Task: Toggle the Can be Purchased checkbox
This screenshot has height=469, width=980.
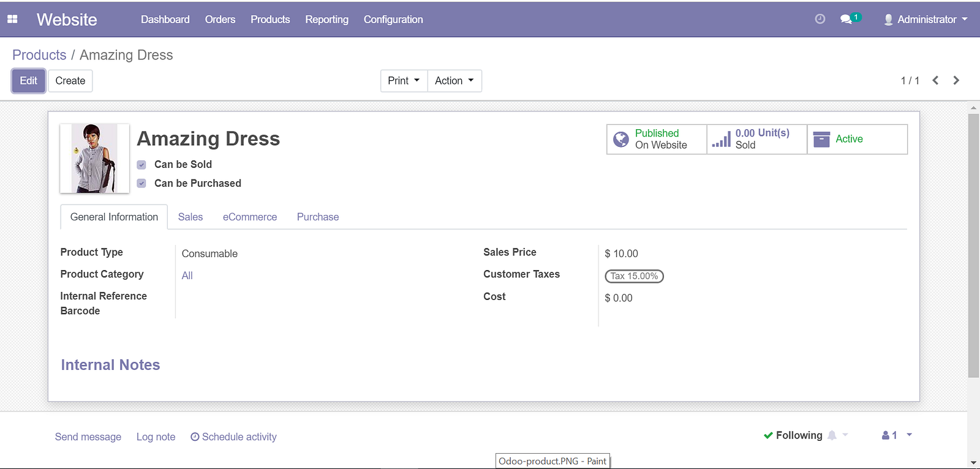Action: [x=141, y=184]
